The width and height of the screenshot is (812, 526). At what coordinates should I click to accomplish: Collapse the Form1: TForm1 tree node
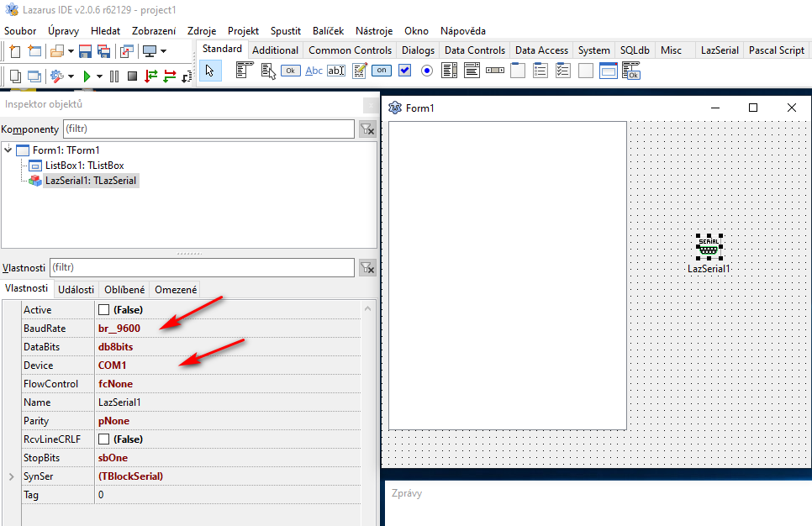pyautogui.click(x=8, y=150)
